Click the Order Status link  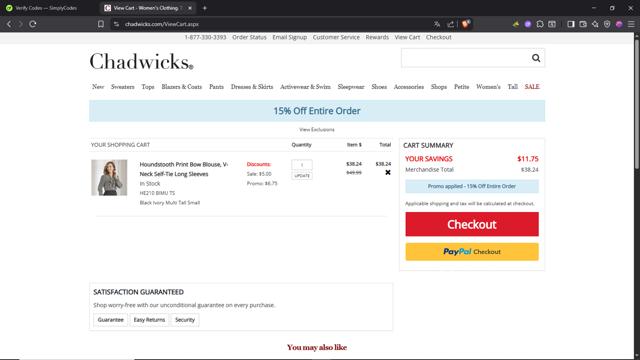tap(249, 37)
